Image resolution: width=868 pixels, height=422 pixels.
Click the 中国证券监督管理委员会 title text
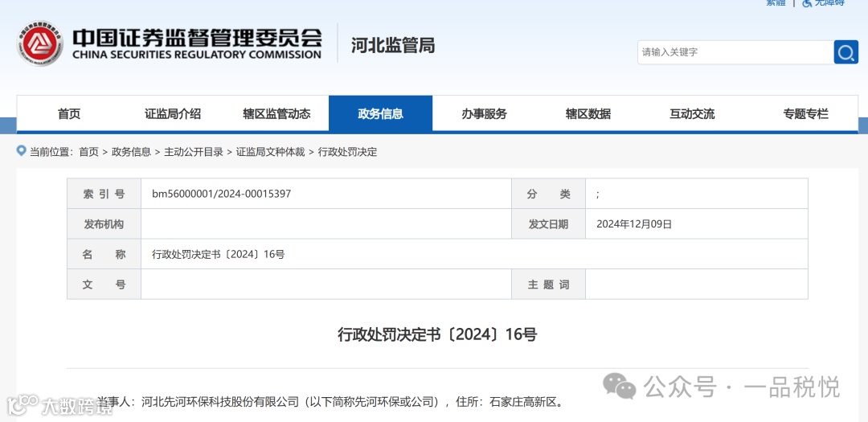[197, 38]
